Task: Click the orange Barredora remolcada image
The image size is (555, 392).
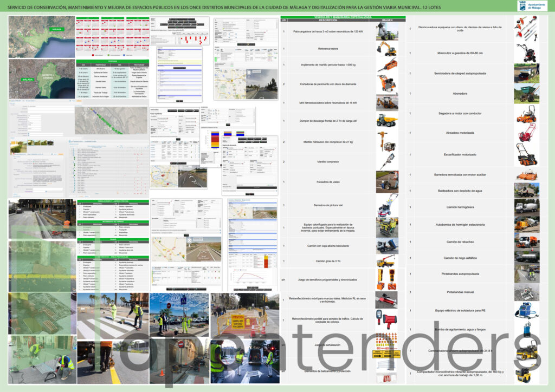Action: pyautogui.click(x=527, y=175)
